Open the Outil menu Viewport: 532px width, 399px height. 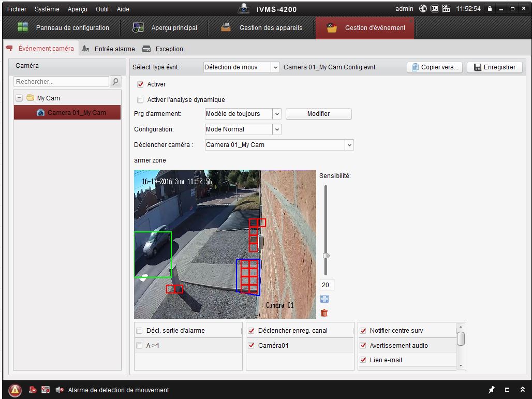point(102,9)
